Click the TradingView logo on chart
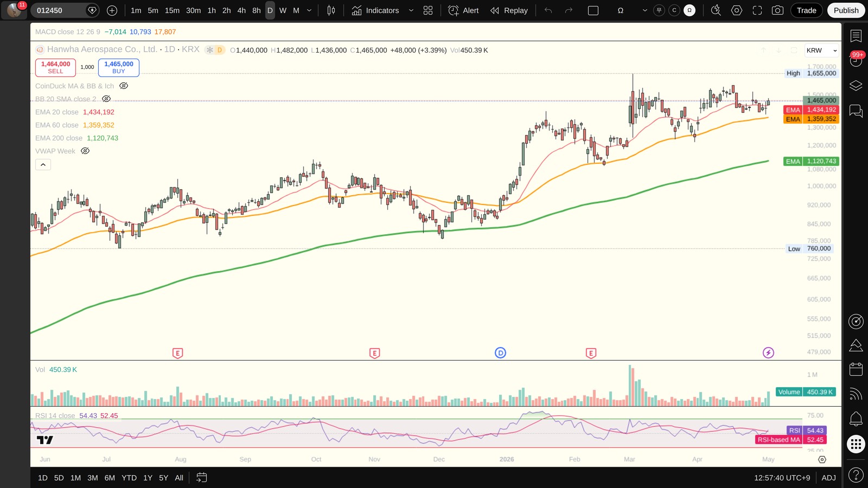The width and height of the screenshot is (868, 488). point(45,440)
